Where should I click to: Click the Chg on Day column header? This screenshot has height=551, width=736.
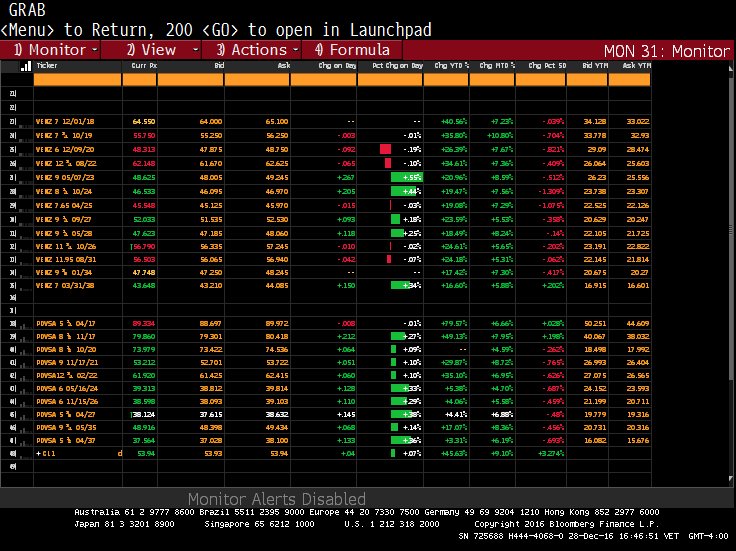click(x=337, y=66)
